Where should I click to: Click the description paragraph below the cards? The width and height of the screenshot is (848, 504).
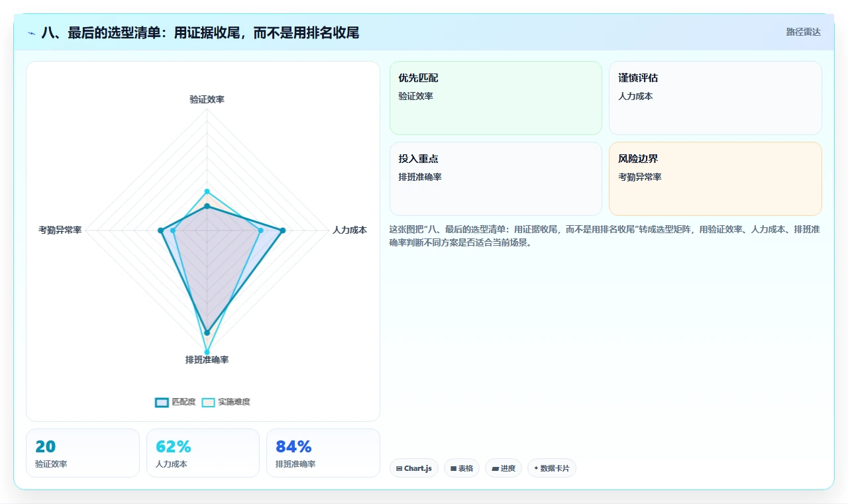604,236
